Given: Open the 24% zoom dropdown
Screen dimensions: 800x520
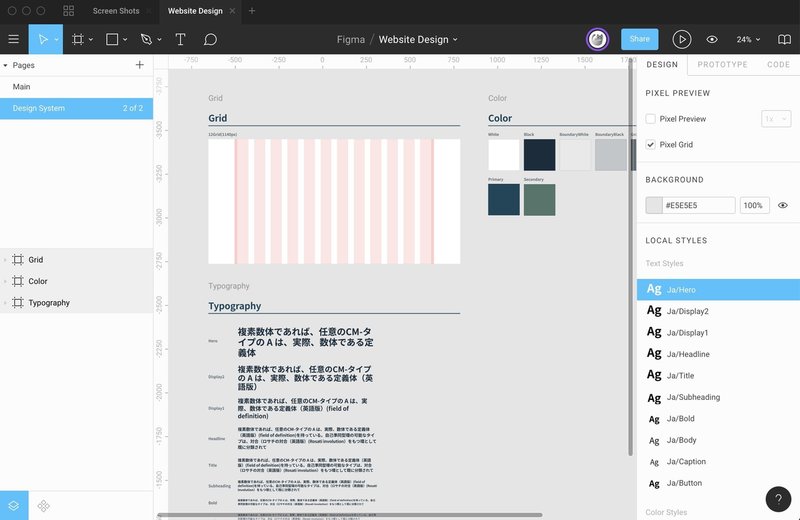Looking at the screenshot, I should point(748,39).
